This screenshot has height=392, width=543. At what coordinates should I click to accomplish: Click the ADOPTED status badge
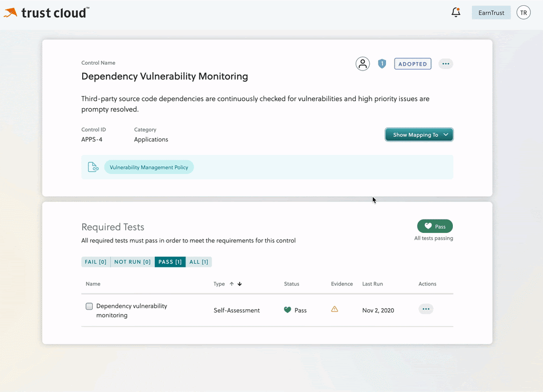point(413,64)
